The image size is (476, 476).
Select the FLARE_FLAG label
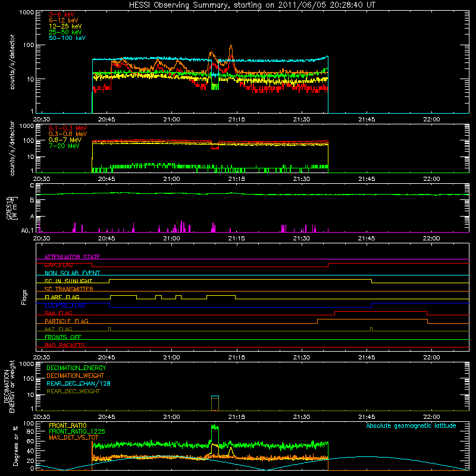[62, 297]
